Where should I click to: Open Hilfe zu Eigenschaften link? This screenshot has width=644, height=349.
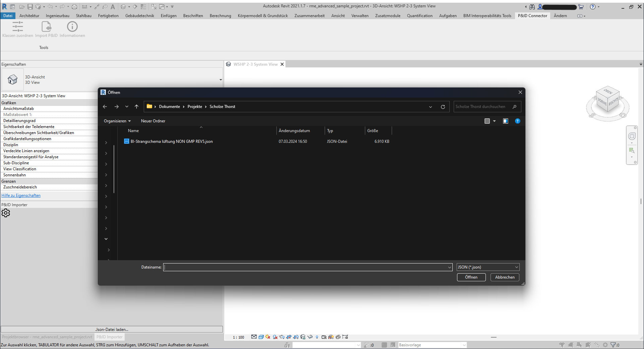(x=21, y=195)
